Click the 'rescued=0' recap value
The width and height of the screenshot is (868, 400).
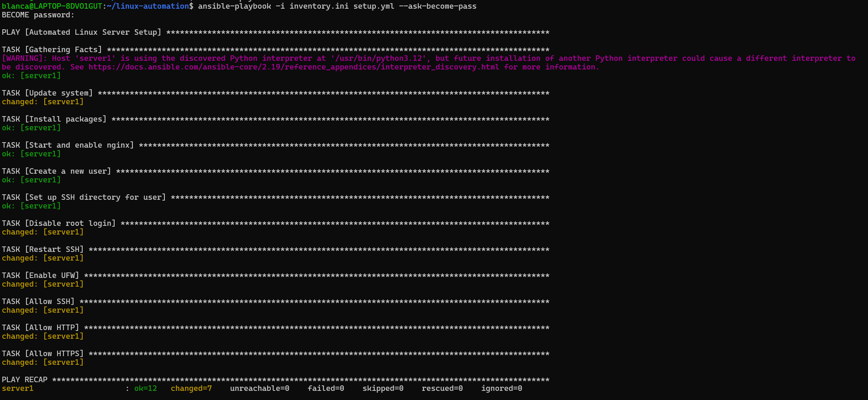pyautogui.click(x=442, y=389)
